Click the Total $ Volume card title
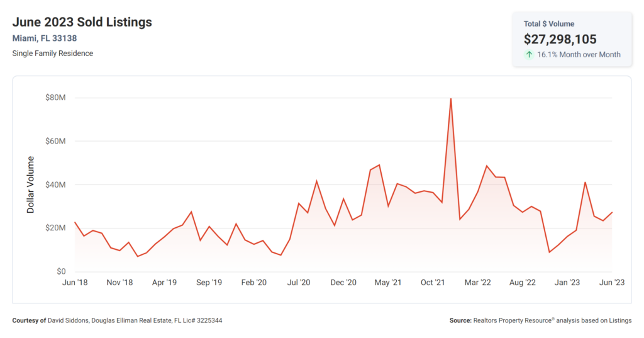644x338 pixels. point(548,24)
